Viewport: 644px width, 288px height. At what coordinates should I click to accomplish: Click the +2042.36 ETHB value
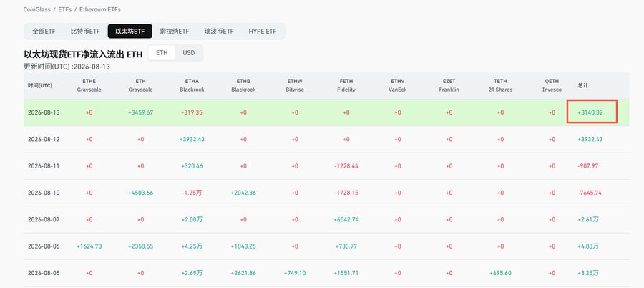(243, 193)
